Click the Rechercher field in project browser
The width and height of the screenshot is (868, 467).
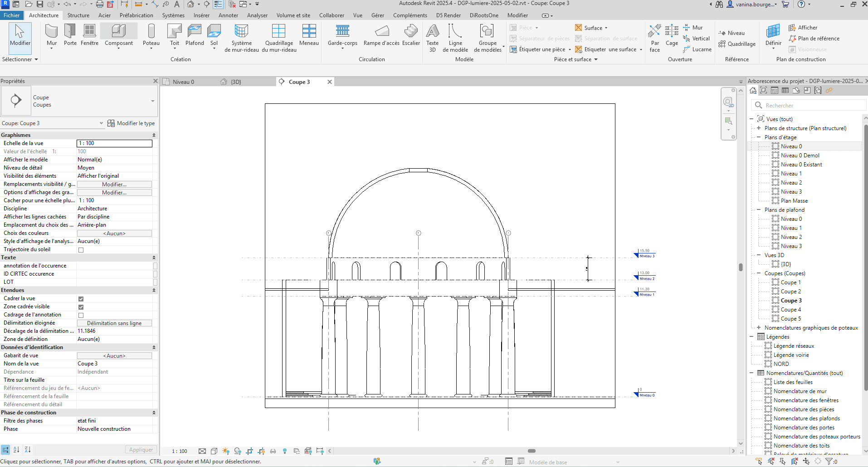(x=809, y=105)
